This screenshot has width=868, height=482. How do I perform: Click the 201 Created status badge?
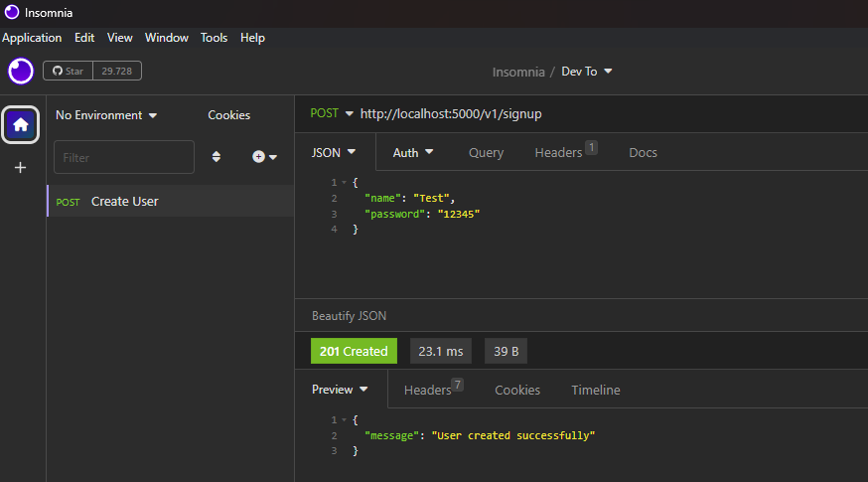[x=354, y=351]
